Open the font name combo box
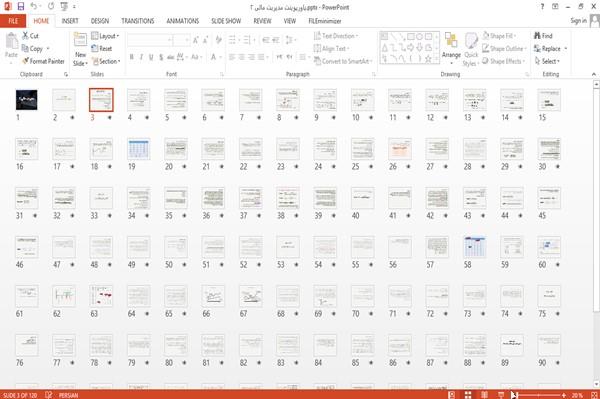 [150, 40]
